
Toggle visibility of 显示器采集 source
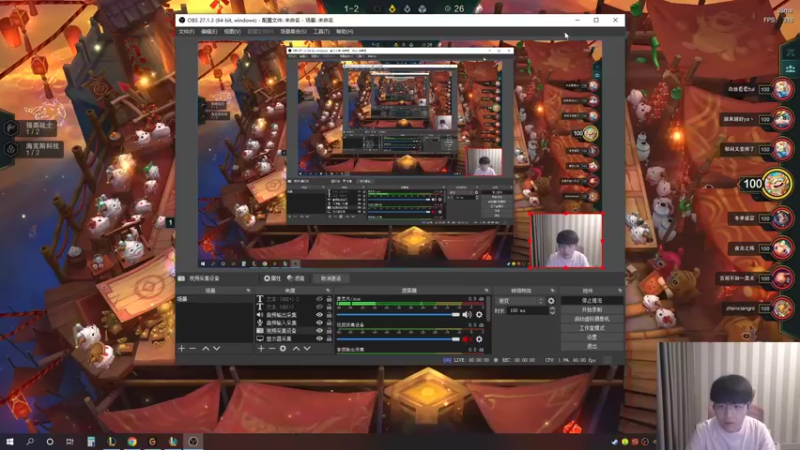pos(319,339)
